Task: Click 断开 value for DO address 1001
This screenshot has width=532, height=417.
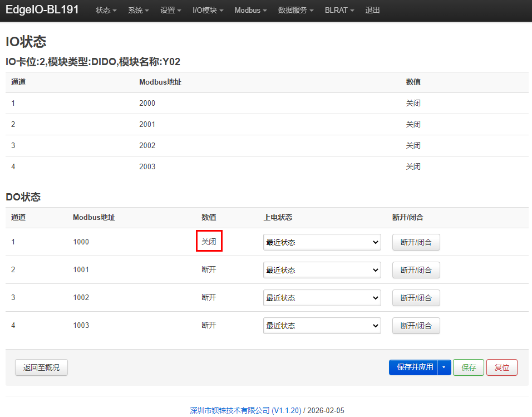Action: click(x=209, y=269)
